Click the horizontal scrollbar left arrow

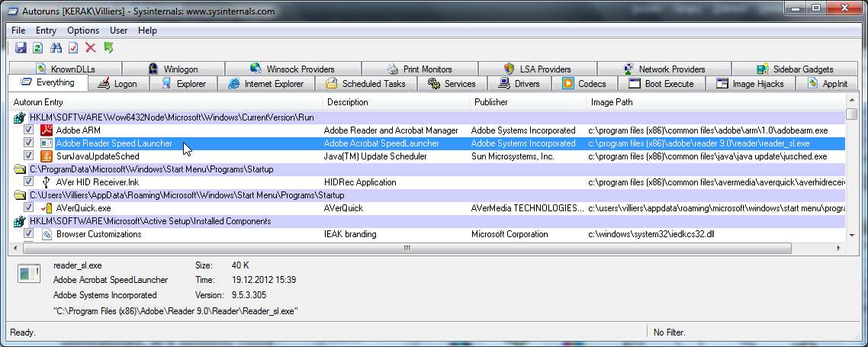[x=16, y=249]
